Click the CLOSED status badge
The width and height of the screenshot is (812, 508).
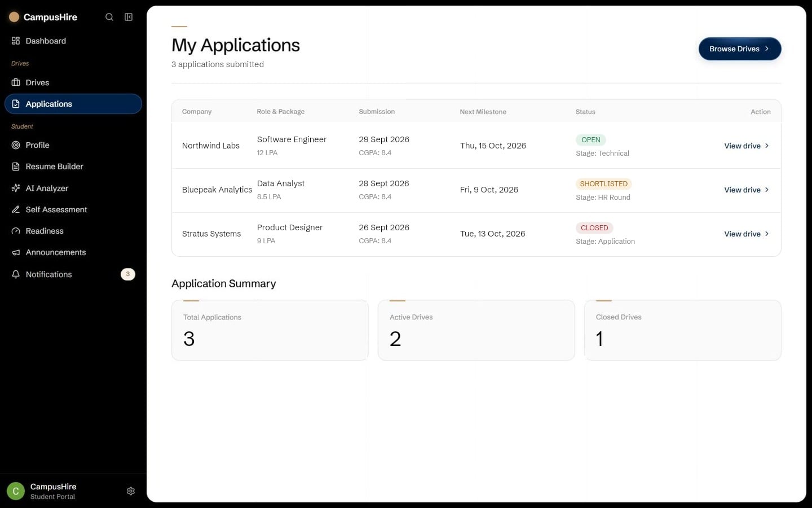[594, 227]
